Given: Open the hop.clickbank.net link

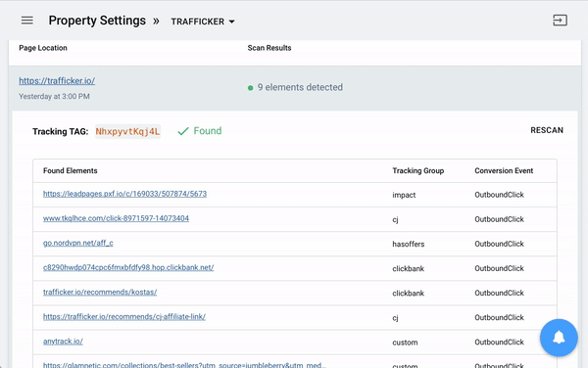Looking at the screenshot, I should pyautogui.click(x=128, y=267).
